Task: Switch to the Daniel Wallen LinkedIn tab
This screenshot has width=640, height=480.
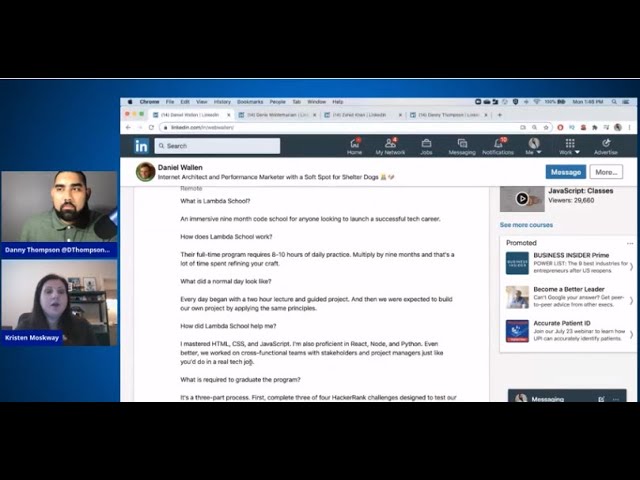Action: (x=189, y=115)
